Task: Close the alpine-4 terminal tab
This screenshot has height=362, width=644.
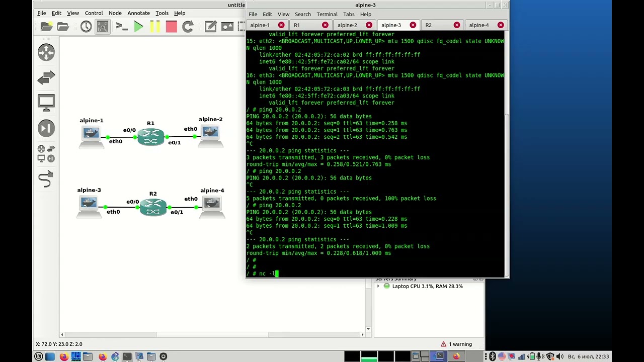Action: coord(501,25)
